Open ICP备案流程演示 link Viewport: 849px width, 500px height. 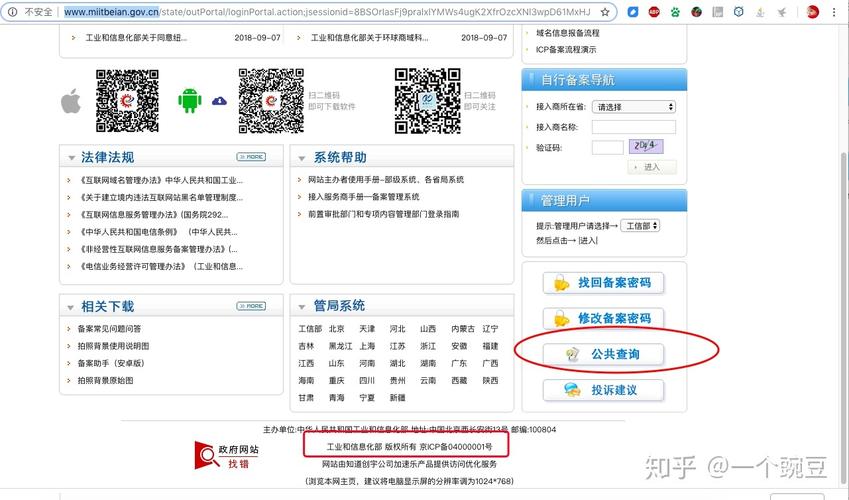pos(566,49)
